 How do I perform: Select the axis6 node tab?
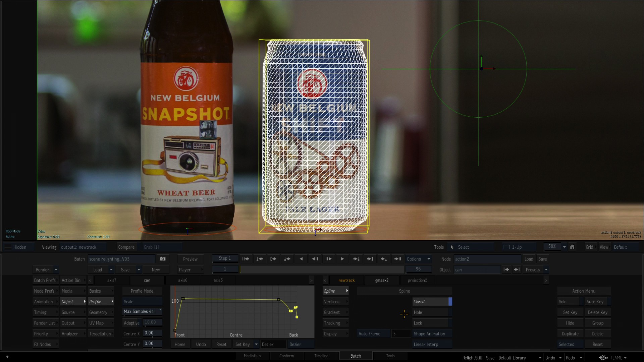(183, 280)
